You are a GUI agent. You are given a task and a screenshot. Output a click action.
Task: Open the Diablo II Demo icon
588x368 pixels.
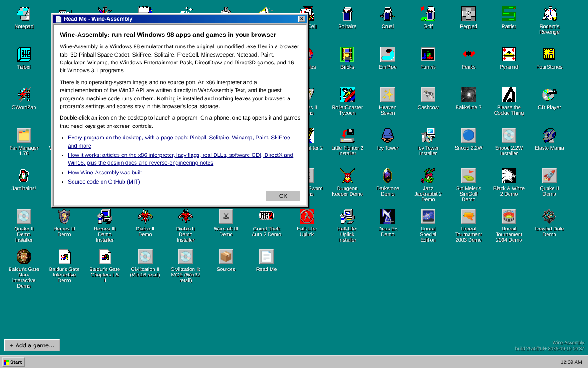(x=145, y=216)
